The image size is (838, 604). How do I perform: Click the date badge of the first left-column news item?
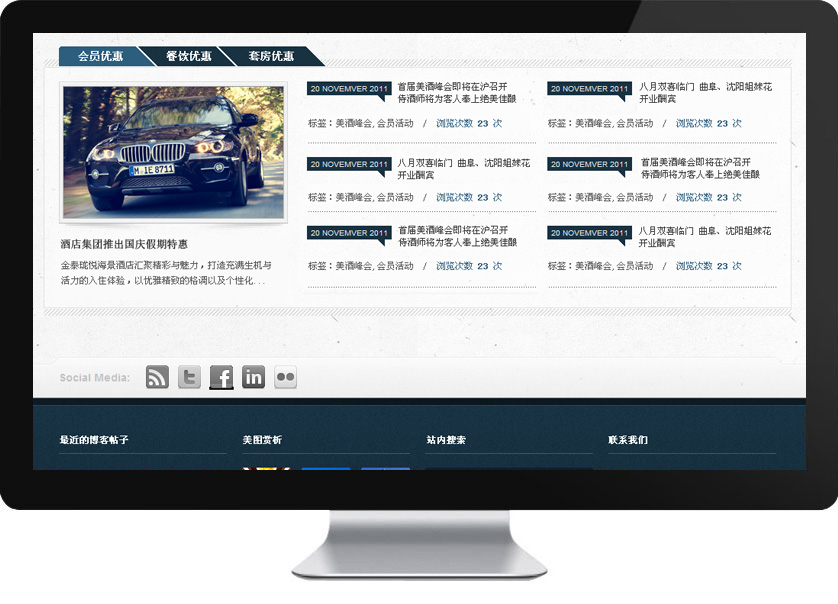pos(349,89)
